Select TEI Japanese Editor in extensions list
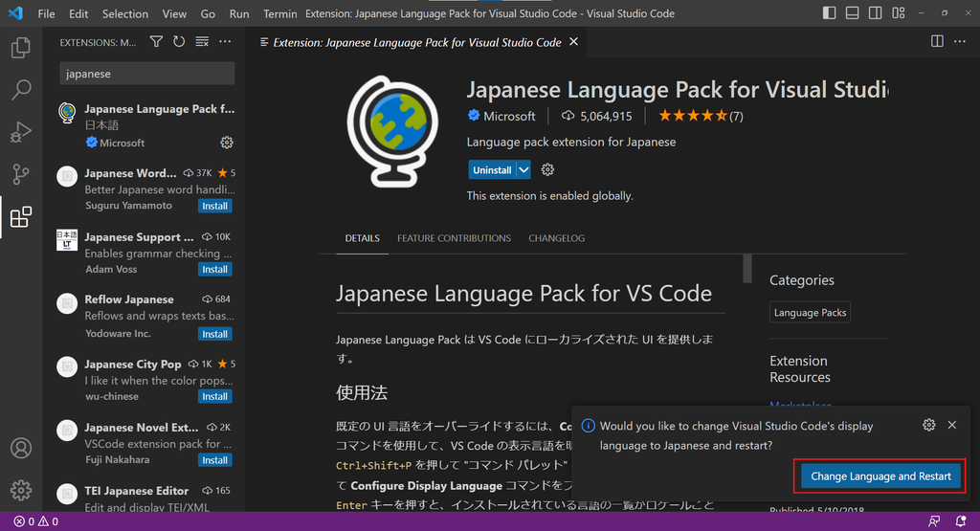980x531 pixels. pos(145,498)
